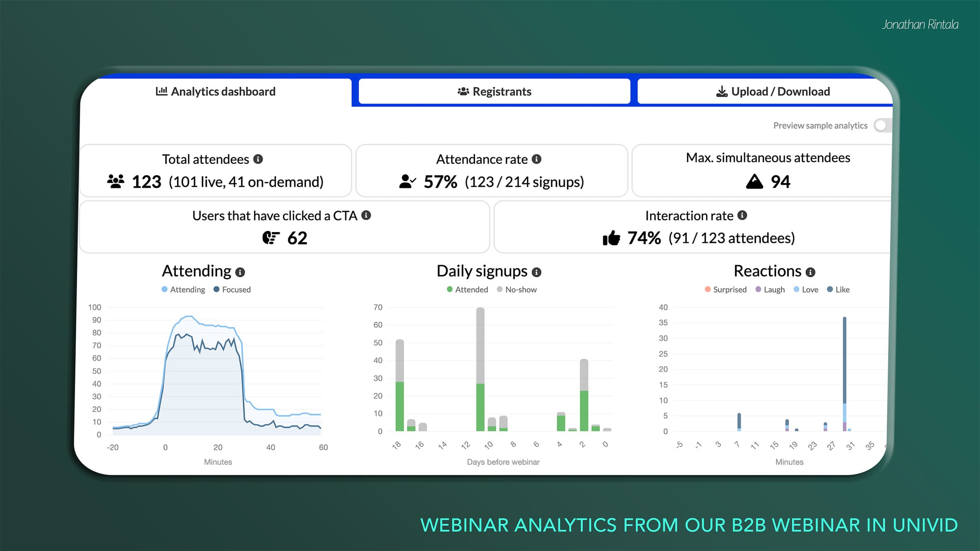Click info icon beside Interaction rate
The image size is (980, 551).
742,215
